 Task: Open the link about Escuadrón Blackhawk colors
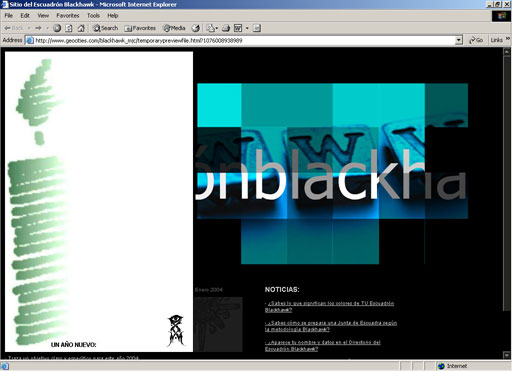click(329, 307)
